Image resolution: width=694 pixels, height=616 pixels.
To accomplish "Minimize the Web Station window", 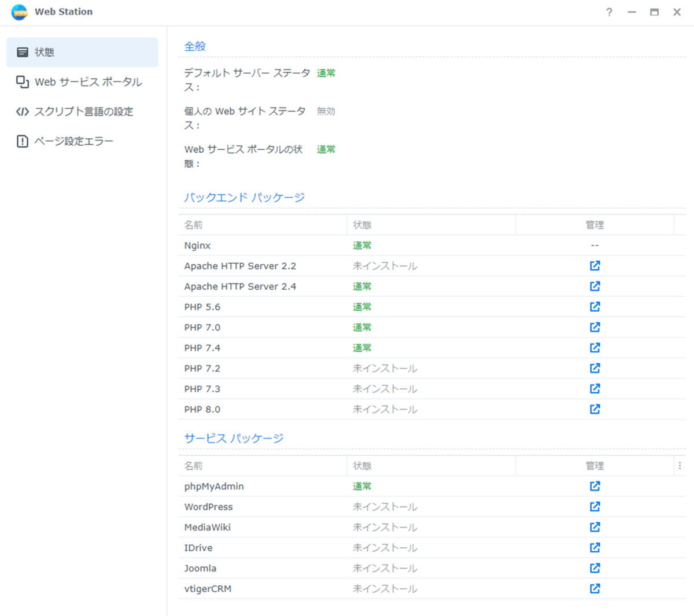I will point(632,12).
